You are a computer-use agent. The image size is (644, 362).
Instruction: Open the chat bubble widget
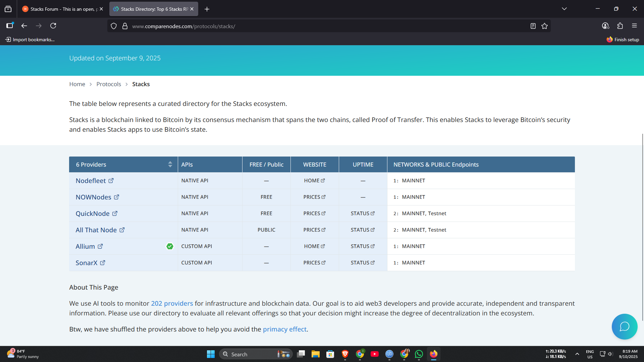(x=624, y=326)
